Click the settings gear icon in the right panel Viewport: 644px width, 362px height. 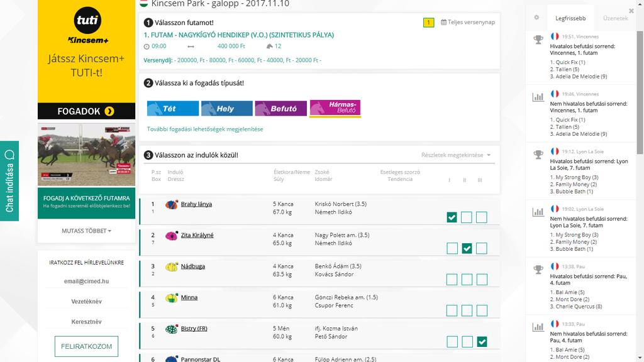click(x=536, y=18)
